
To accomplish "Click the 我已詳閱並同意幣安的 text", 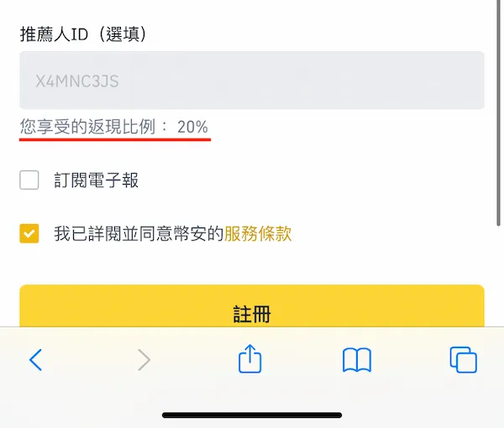I will [139, 233].
